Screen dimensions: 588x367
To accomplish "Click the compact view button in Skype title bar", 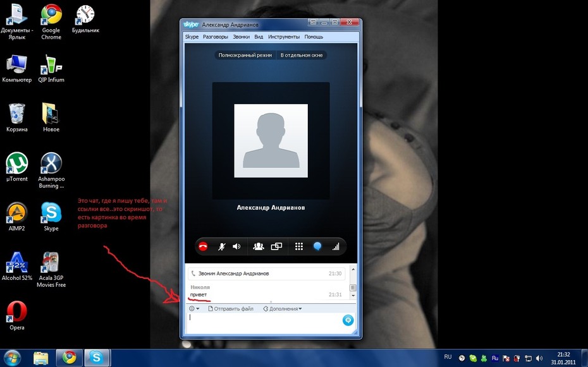I will click(x=314, y=23).
